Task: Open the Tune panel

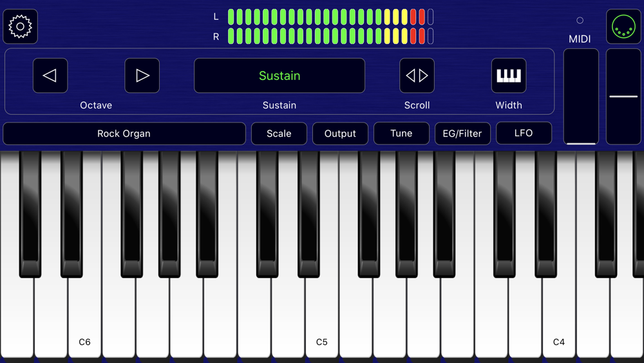Action: [401, 133]
